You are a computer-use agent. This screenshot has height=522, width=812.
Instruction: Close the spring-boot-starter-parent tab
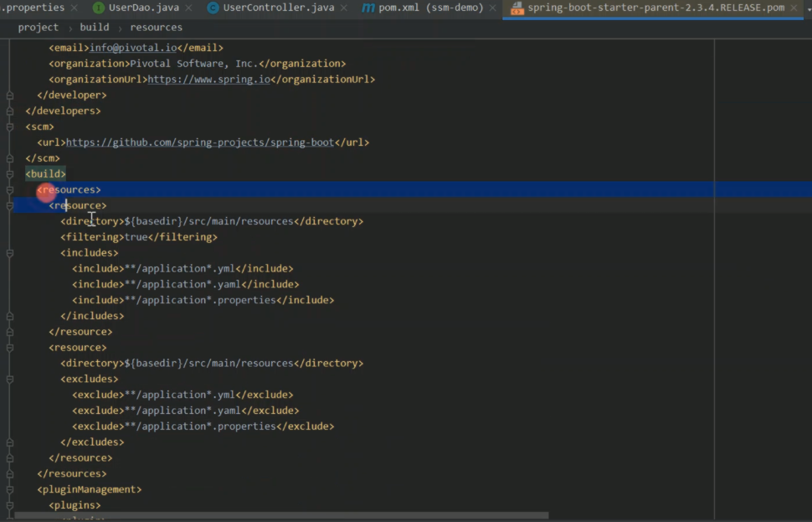792,8
